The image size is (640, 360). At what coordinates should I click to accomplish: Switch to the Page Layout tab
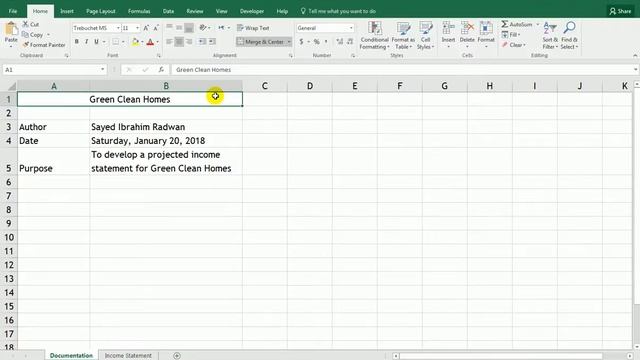tap(101, 11)
